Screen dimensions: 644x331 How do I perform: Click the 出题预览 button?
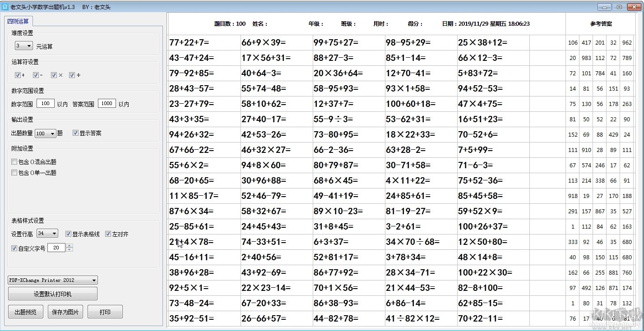(x=26, y=312)
